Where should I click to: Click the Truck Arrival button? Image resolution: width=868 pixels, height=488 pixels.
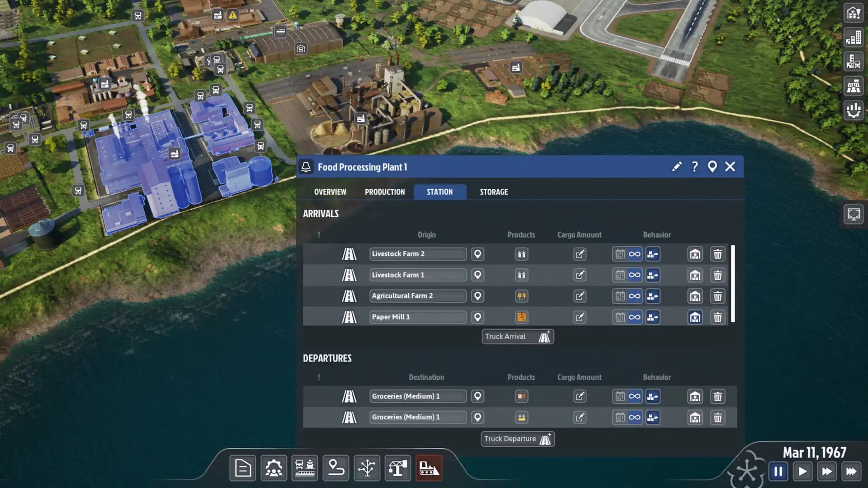coord(517,336)
